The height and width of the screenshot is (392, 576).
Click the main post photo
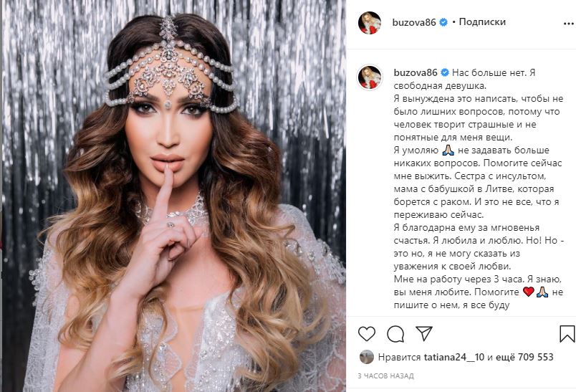[174, 196]
